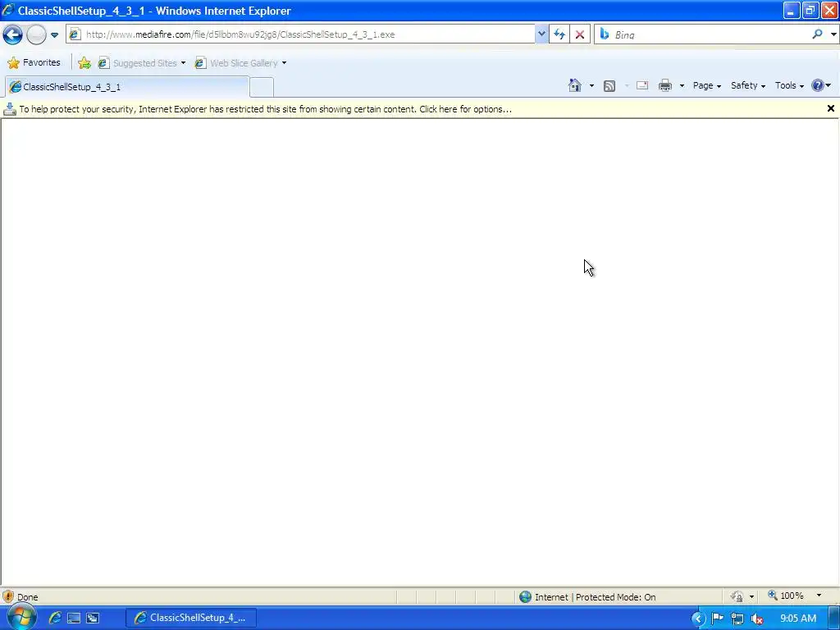Click the RSS Feeds icon
Image resolution: width=840 pixels, height=630 pixels.
click(609, 85)
